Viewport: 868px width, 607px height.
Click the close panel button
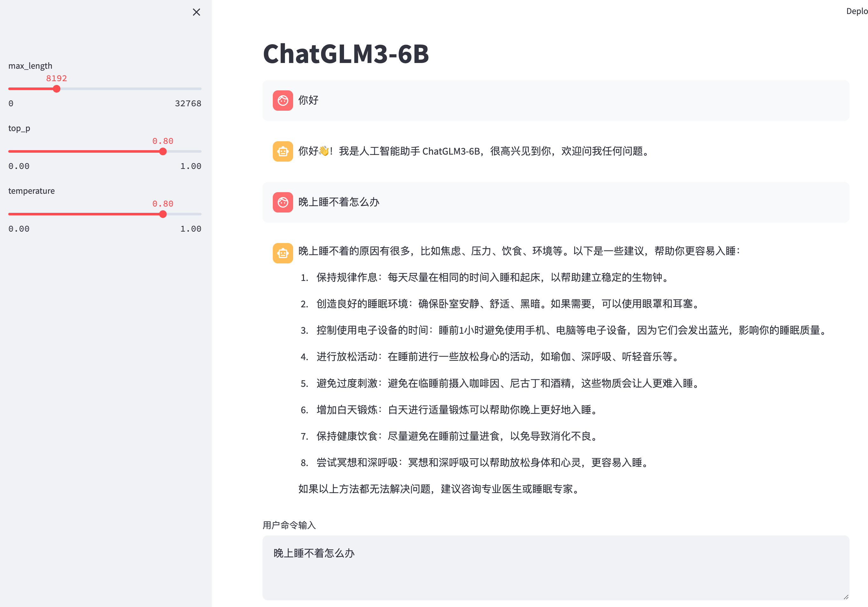tap(196, 12)
